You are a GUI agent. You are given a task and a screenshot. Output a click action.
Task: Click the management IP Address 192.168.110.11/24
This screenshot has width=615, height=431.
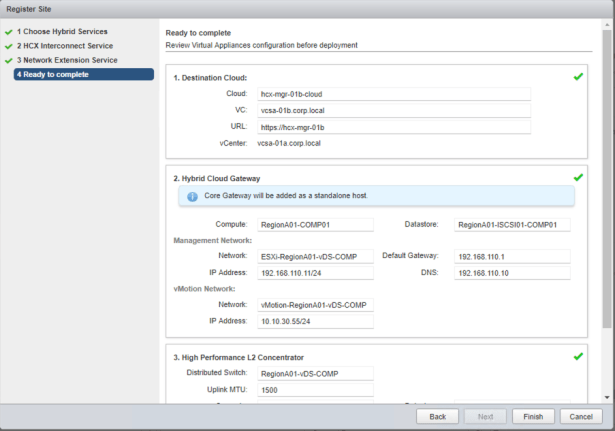click(x=315, y=273)
